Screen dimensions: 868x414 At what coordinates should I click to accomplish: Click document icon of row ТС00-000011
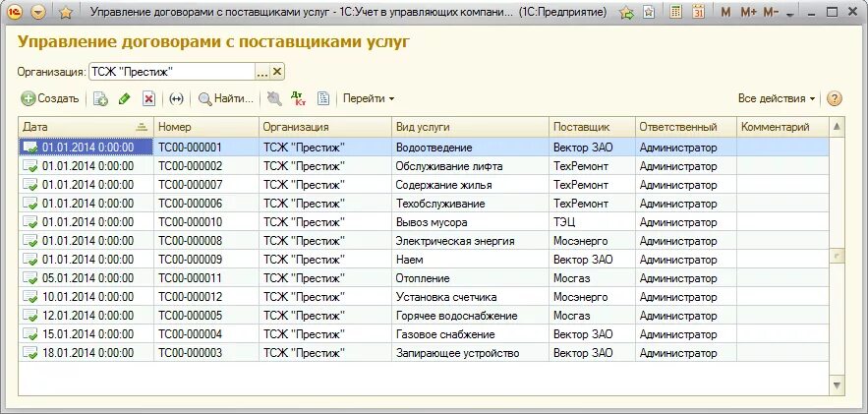[29, 278]
